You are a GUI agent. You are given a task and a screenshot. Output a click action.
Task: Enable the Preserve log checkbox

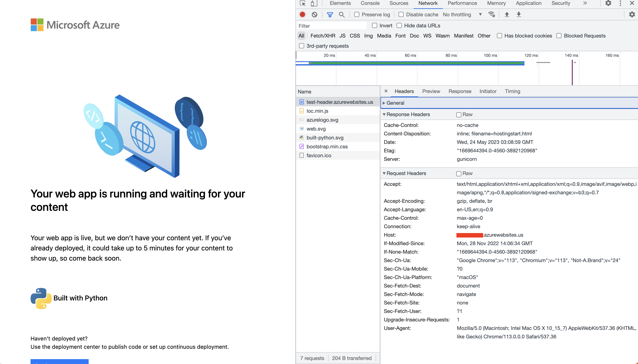[x=357, y=14]
